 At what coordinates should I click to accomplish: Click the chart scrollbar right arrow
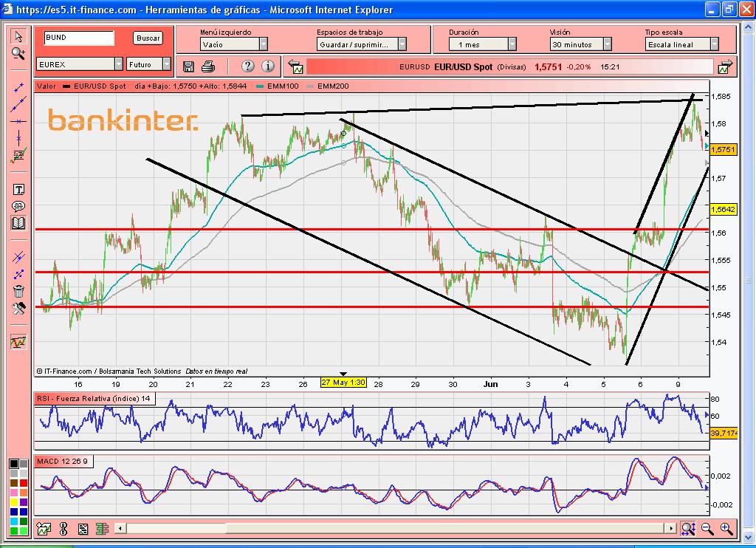point(670,529)
